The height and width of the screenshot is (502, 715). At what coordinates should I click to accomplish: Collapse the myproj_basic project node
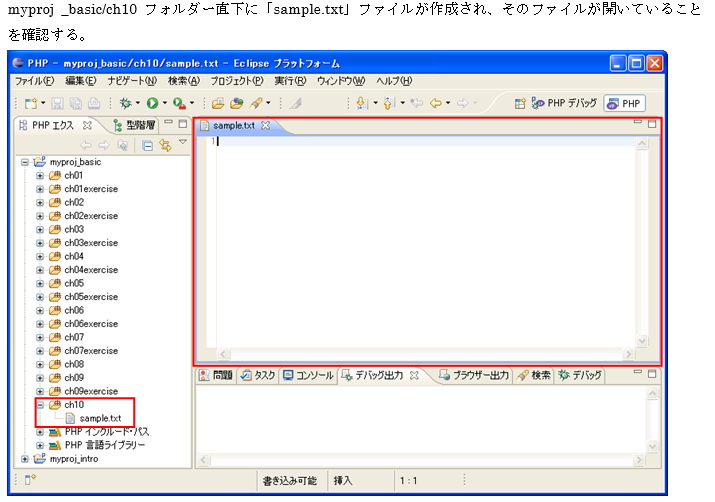point(25,162)
